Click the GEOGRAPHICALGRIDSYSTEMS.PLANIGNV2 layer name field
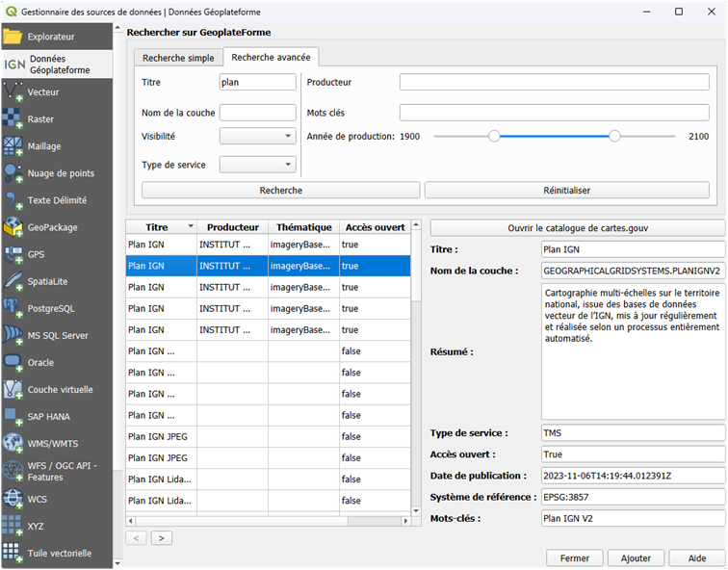728x570 pixels. tap(634, 271)
